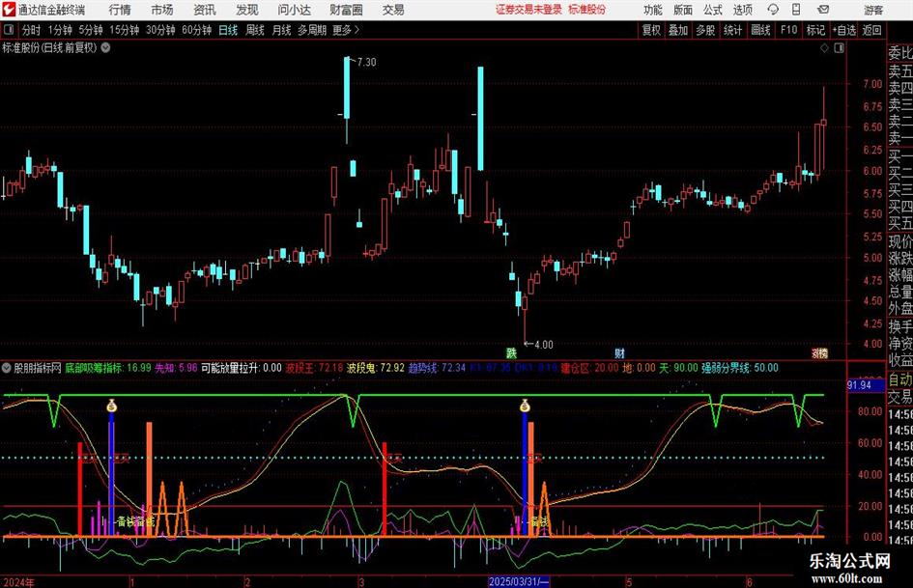Click the 4.00 low price label
913x588 pixels.
[543, 345]
